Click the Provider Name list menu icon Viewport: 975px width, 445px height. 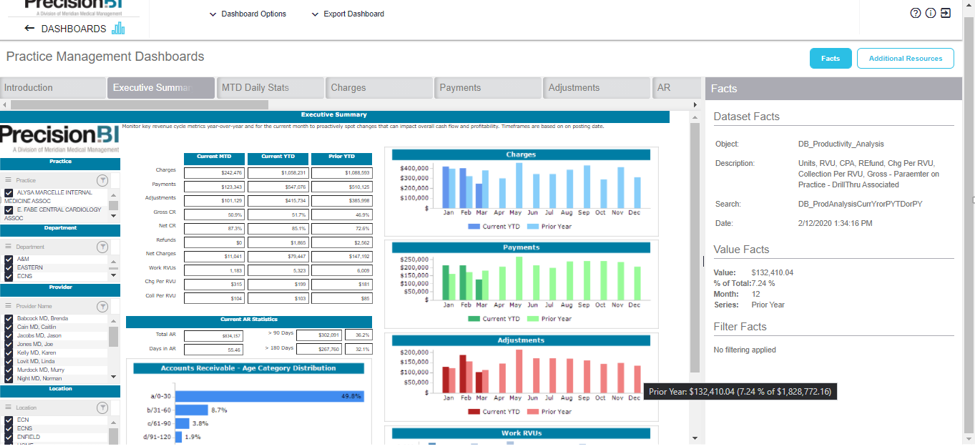pos(9,306)
